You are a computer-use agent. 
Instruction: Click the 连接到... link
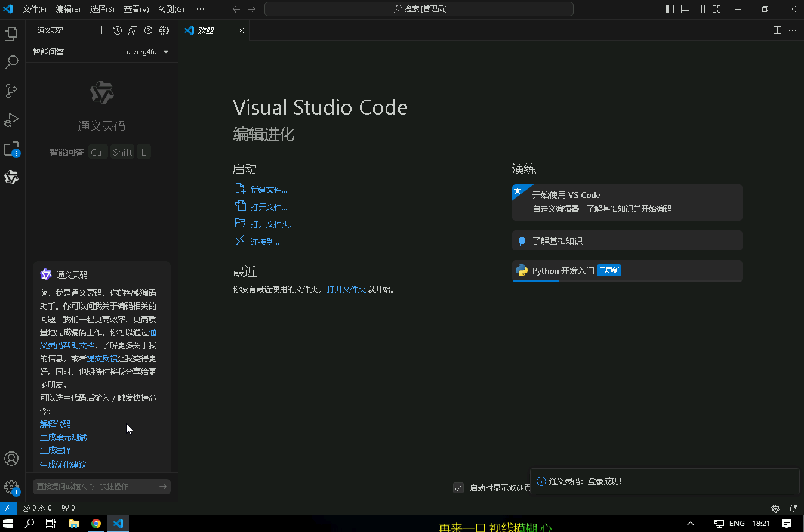[265, 242]
